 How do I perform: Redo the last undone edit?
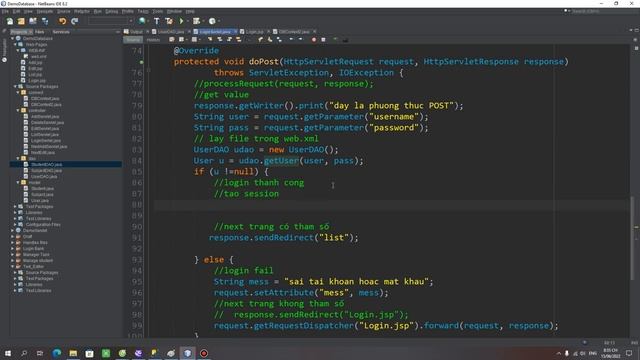point(75,21)
